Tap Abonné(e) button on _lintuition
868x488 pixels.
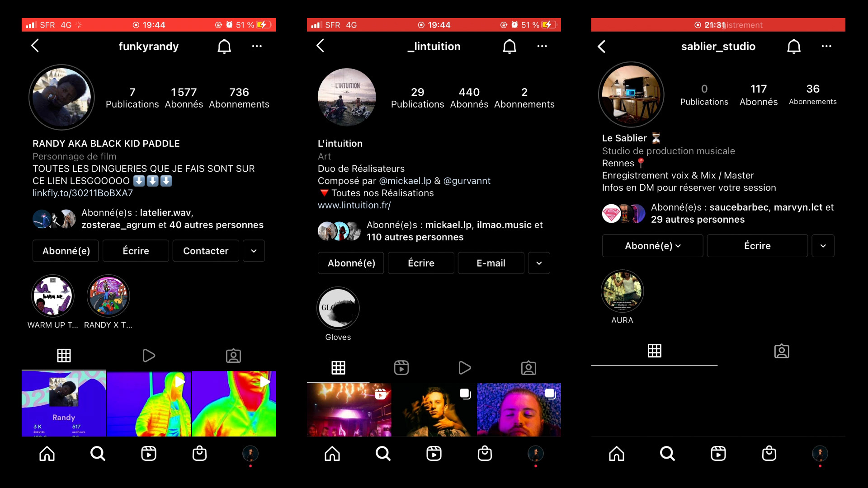click(351, 263)
